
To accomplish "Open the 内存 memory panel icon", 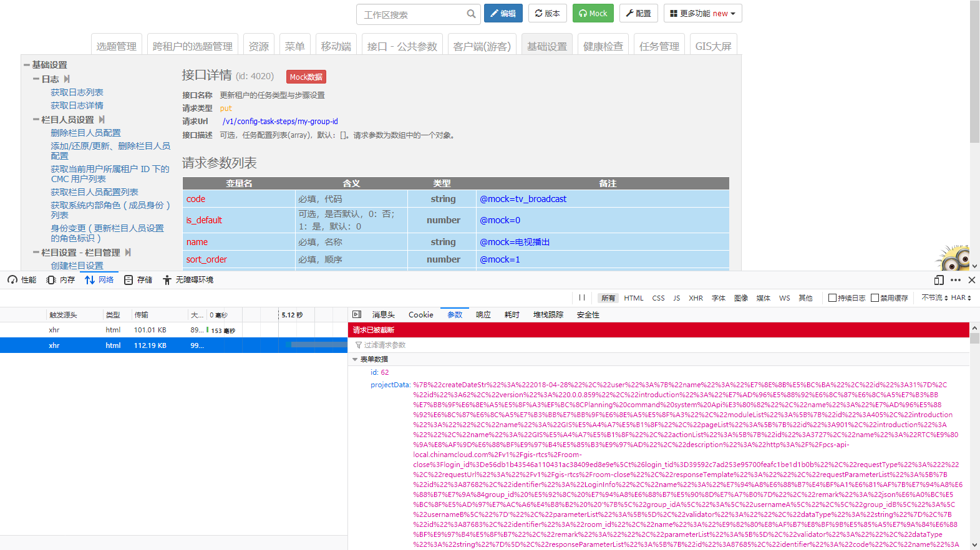I will (x=51, y=280).
